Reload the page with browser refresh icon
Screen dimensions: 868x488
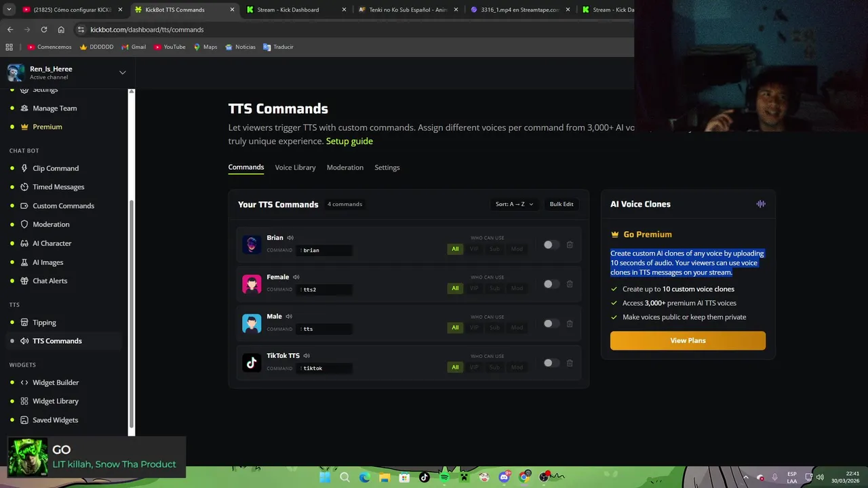[44, 30]
